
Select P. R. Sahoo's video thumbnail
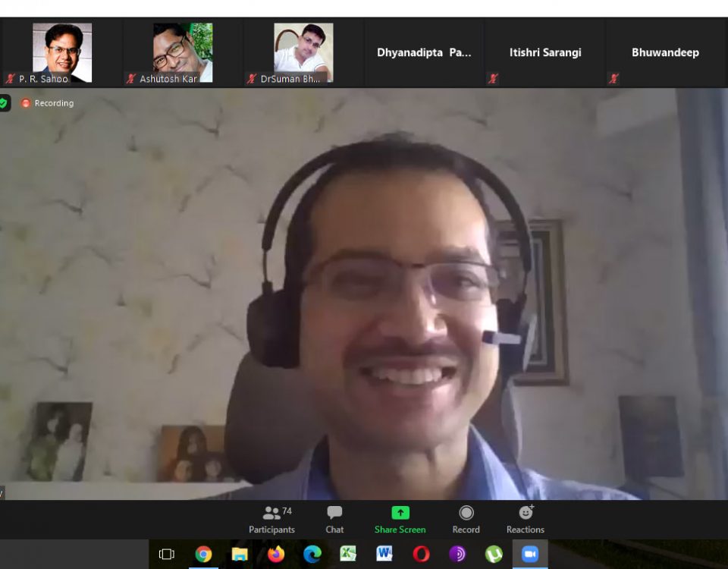pos(61,53)
